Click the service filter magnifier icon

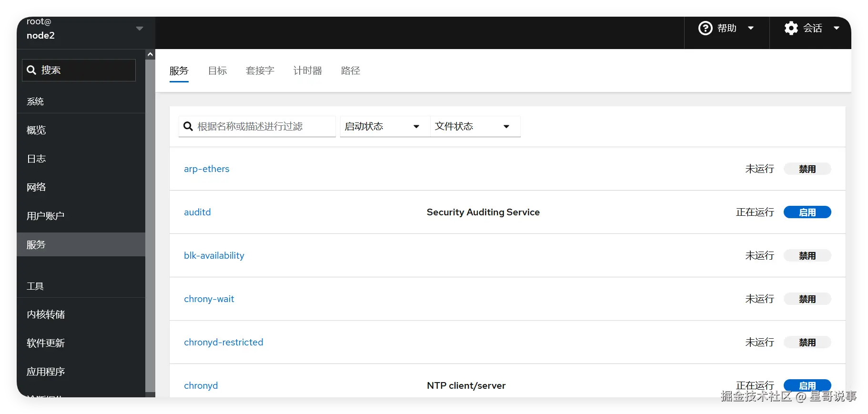click(188, 126)
